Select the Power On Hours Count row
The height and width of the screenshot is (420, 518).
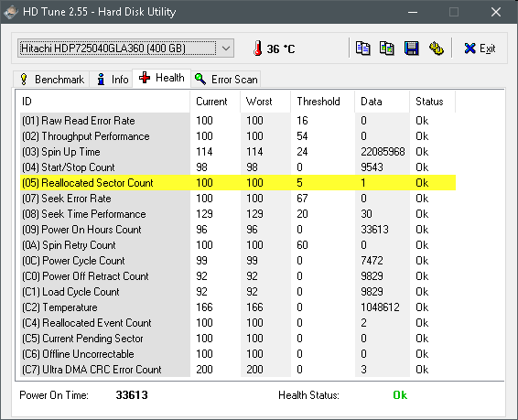pos(238,229)
